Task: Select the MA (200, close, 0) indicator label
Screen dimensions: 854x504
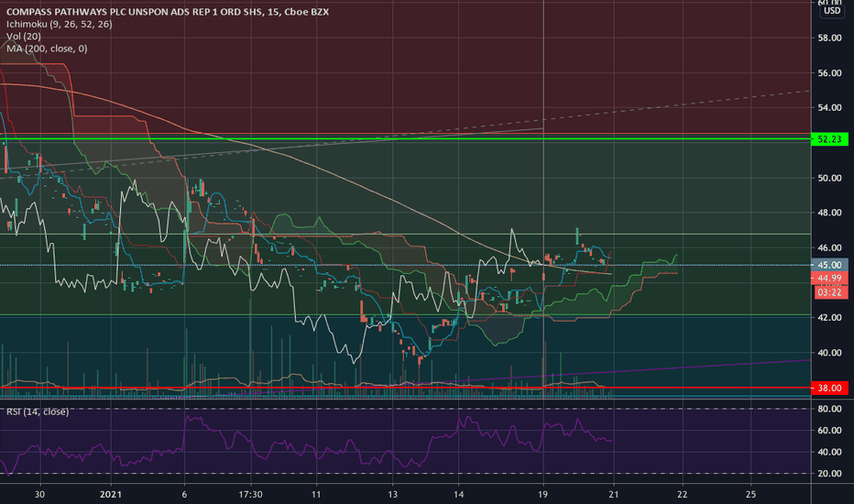Action: click(x=47, y=49)
